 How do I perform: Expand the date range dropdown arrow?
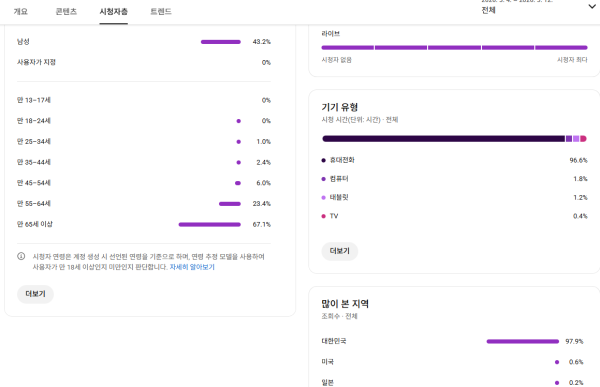[x=592, y=7]
